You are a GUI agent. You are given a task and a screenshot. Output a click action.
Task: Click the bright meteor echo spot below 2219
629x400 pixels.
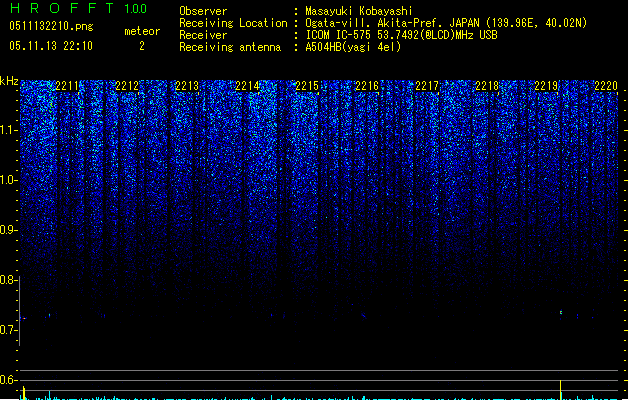point(561,312)
